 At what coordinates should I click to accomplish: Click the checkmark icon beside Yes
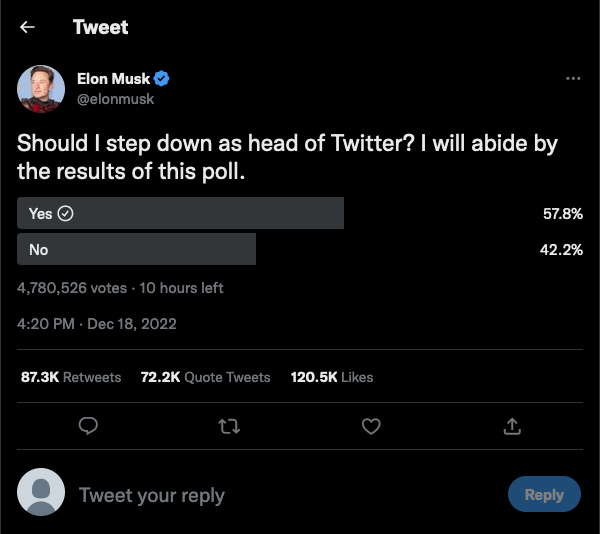click(x=65, y=213)
